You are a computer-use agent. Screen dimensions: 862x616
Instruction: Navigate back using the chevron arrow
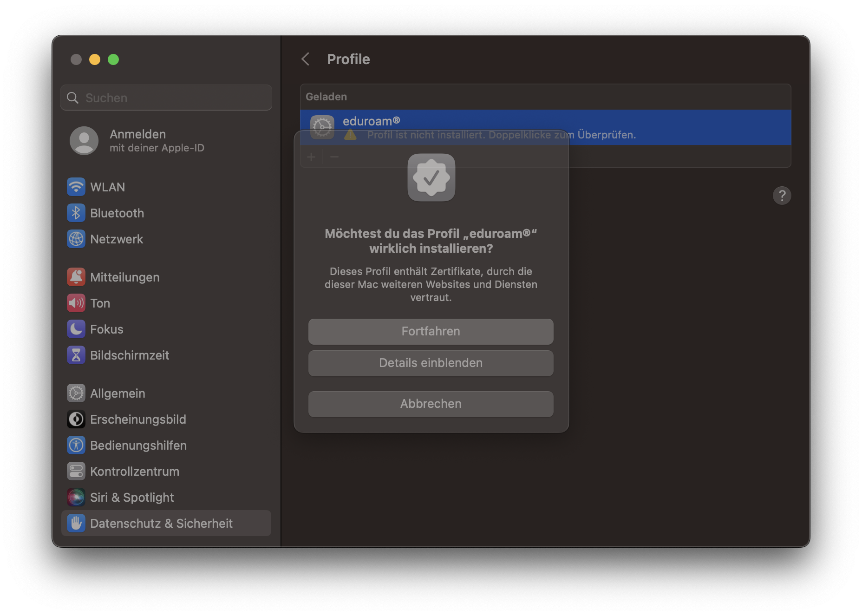click(x=306, y=59)
